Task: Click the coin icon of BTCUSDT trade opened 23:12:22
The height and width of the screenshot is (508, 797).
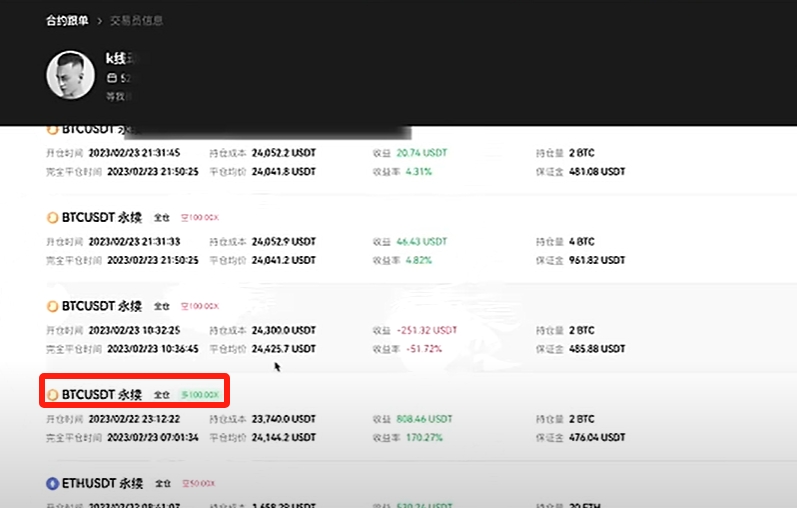Action: (52, 395)
